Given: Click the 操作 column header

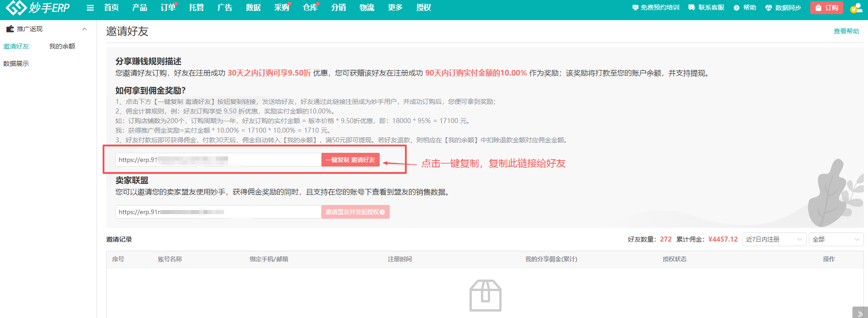Looking at the screenshot, I should pos(829,259).
